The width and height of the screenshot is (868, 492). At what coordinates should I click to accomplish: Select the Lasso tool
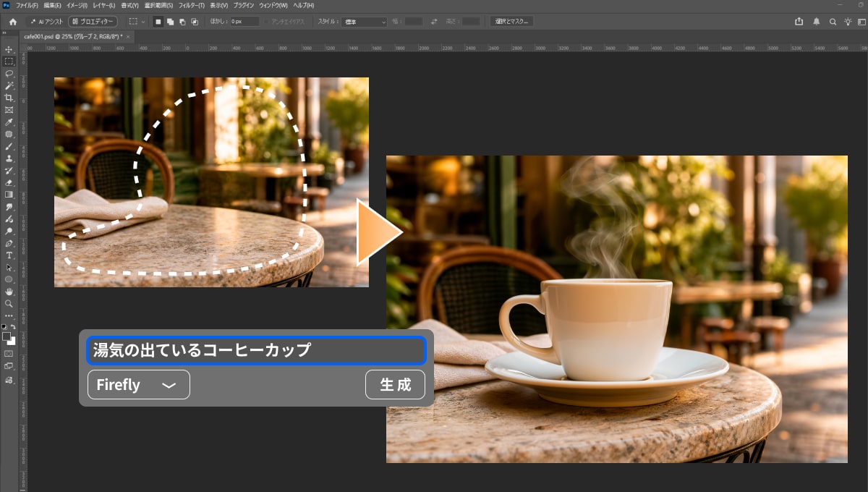coord(9,74)
